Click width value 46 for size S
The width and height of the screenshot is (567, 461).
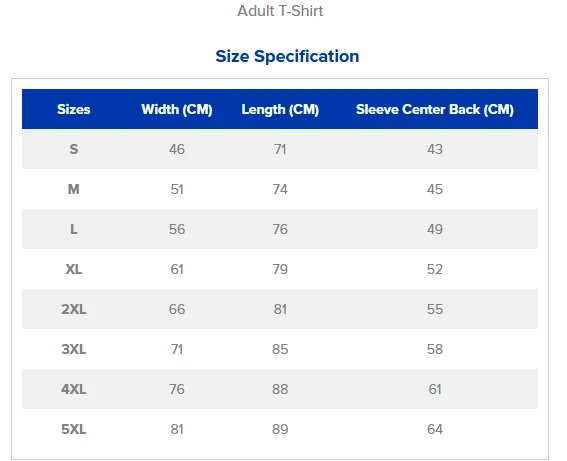tap(177, 149)
